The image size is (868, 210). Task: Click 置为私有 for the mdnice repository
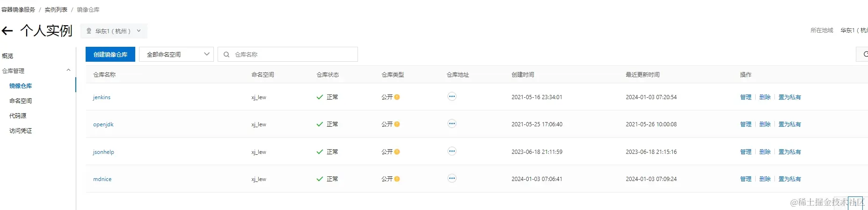click(790, 179)
